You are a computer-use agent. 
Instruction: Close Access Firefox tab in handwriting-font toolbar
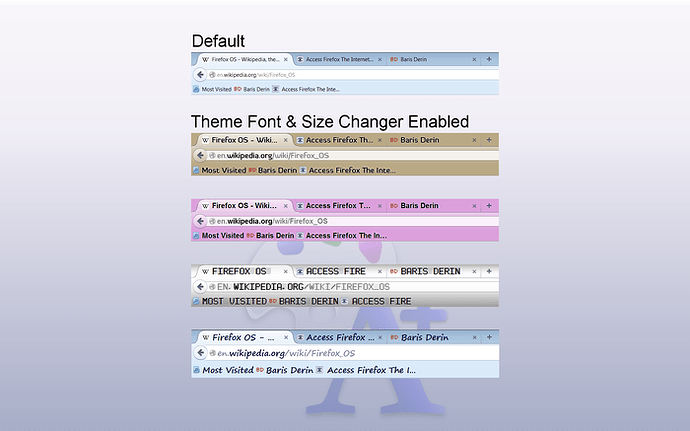coord(380,338)
